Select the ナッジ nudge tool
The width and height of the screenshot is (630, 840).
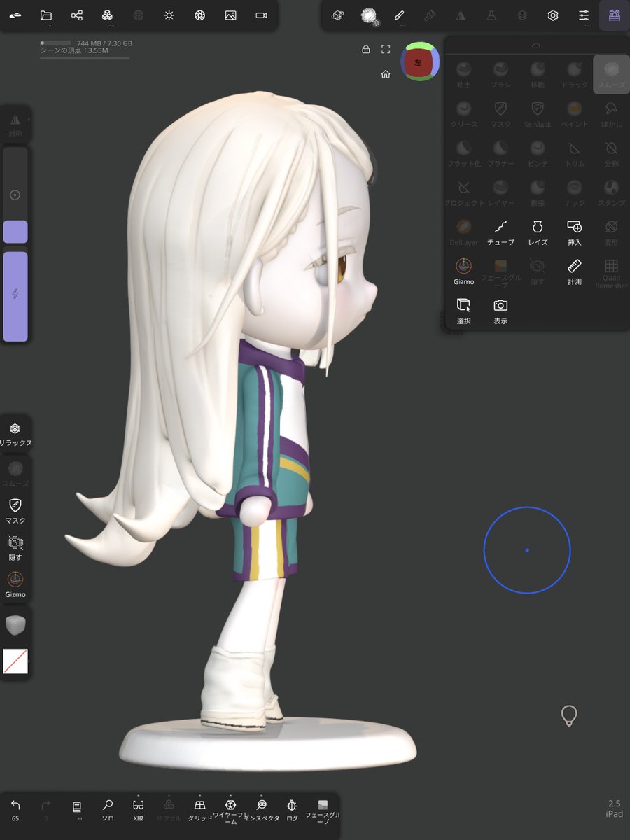[575, 192]
